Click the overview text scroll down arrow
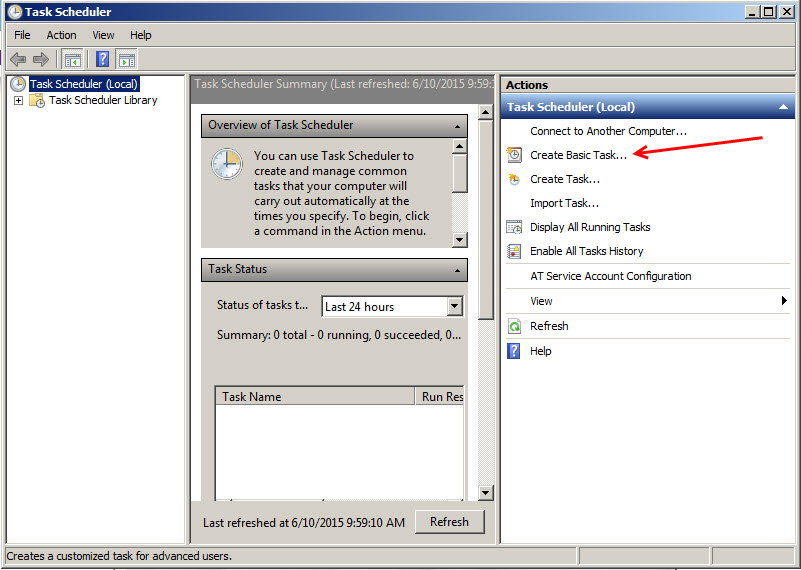This screenshot has width=801, height=570. 460,239
